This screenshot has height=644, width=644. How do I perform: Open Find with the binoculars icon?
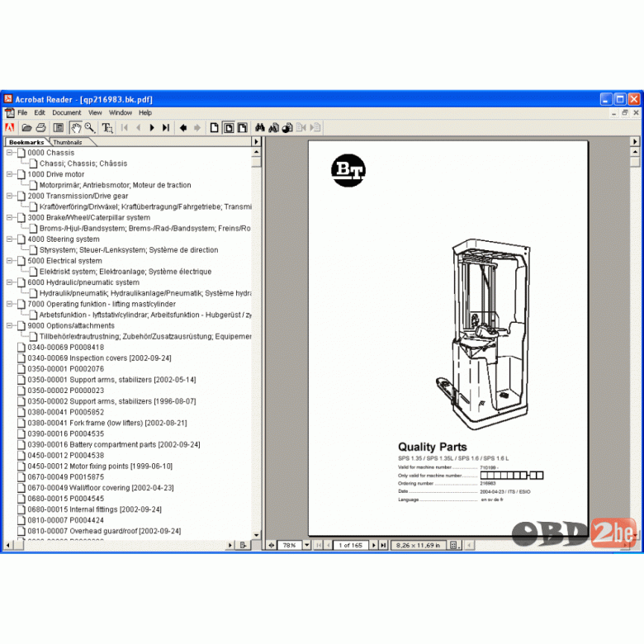click(259, 128)
